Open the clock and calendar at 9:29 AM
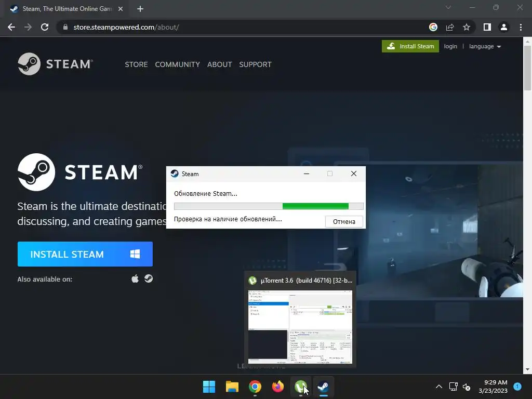The height and width of the screenshot is (399, 532). 493,387
